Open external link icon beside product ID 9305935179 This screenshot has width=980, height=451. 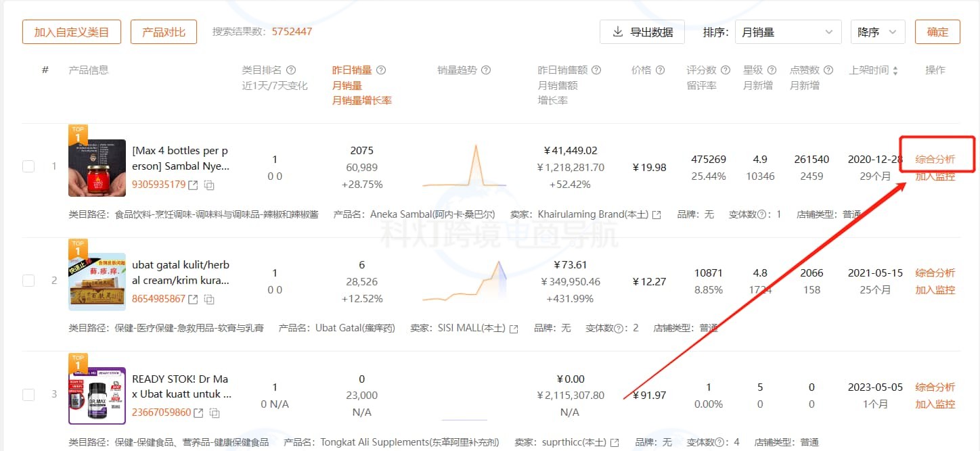pos(193,185)
